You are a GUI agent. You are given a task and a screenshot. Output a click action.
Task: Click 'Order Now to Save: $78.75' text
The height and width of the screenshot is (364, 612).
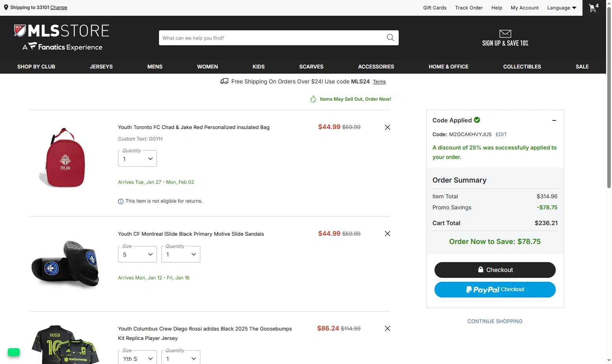(495, 242)
